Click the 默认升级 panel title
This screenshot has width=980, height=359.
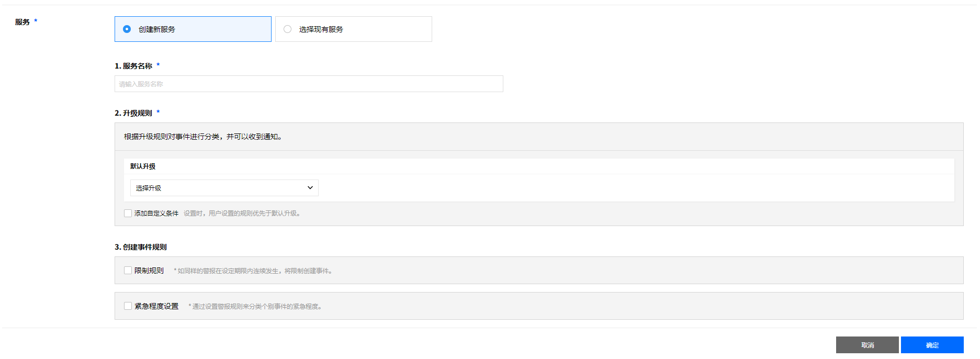click(x=143, y=166)
